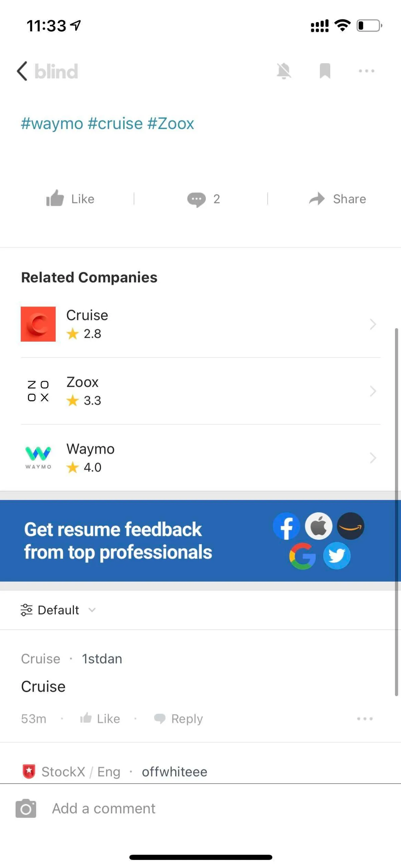The height and width of the screenshot is (868, 401).
Task: Open the Zoox logo icon
Action: point(38,391)
